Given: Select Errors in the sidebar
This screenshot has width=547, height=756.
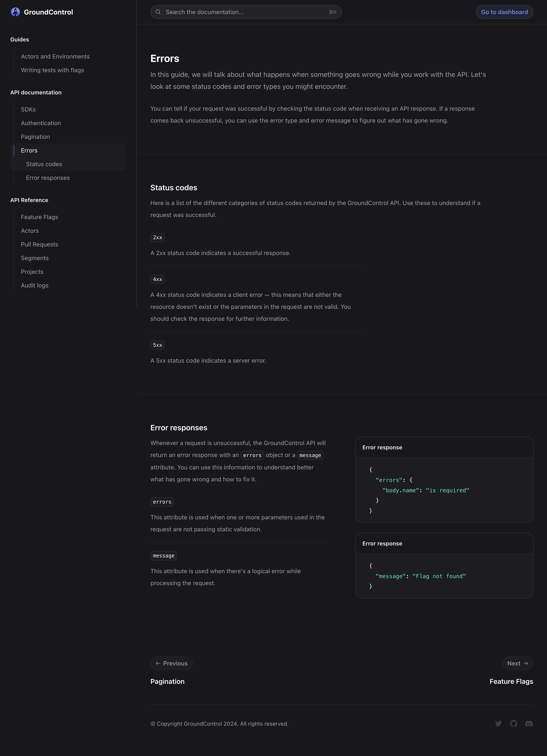Looking at the screenshot, I should [x=29, y=150].
